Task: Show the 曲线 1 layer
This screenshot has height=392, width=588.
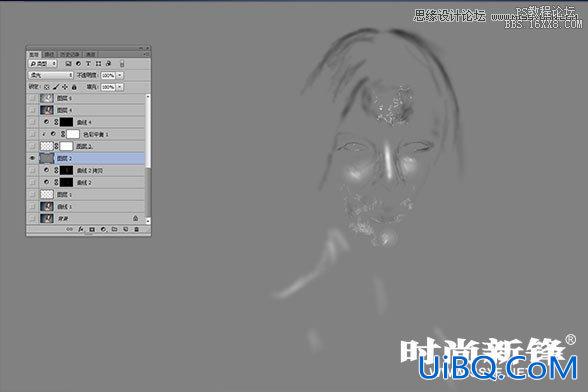Action: (32, 206)
